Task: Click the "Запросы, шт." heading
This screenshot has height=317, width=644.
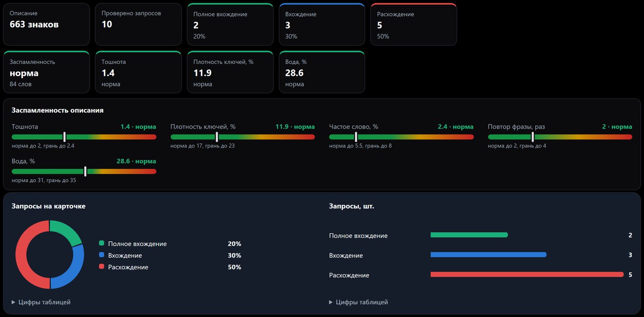Action: click(x=351, y=206)
